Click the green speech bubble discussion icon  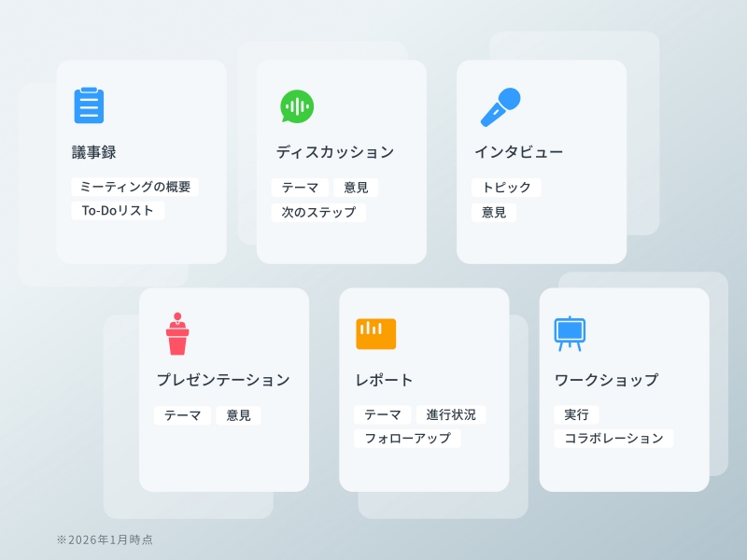tap(296, 106)
